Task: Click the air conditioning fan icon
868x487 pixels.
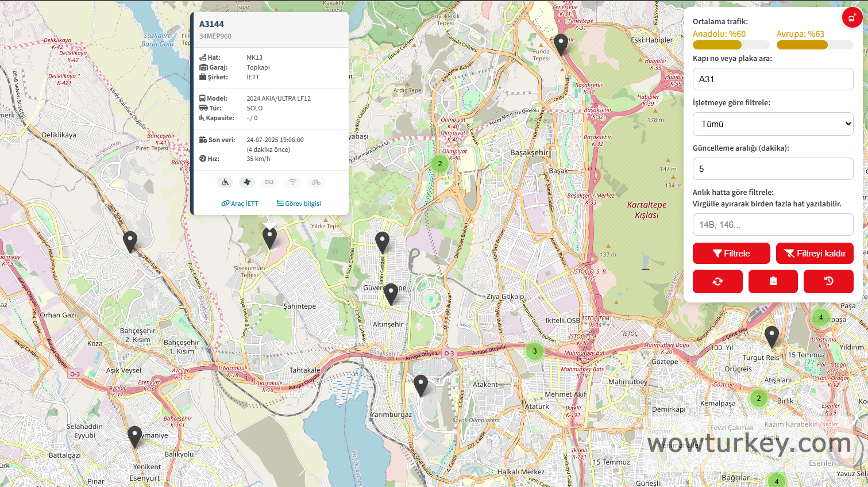Action: (247, 182)
